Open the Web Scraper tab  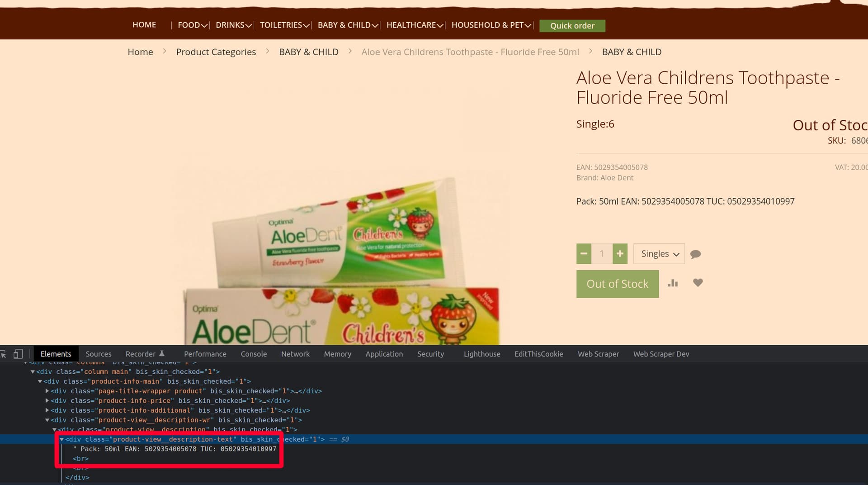[x=598, y=354]
